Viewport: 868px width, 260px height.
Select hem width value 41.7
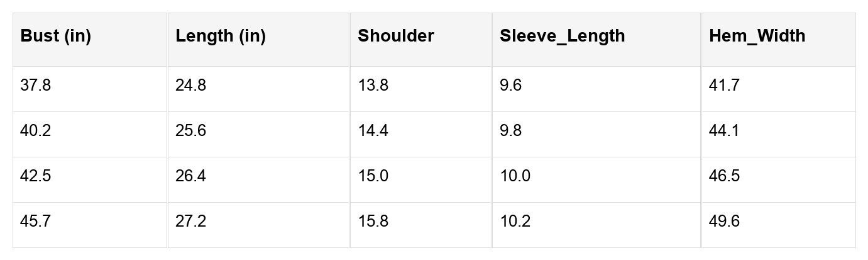coord(724,86)
